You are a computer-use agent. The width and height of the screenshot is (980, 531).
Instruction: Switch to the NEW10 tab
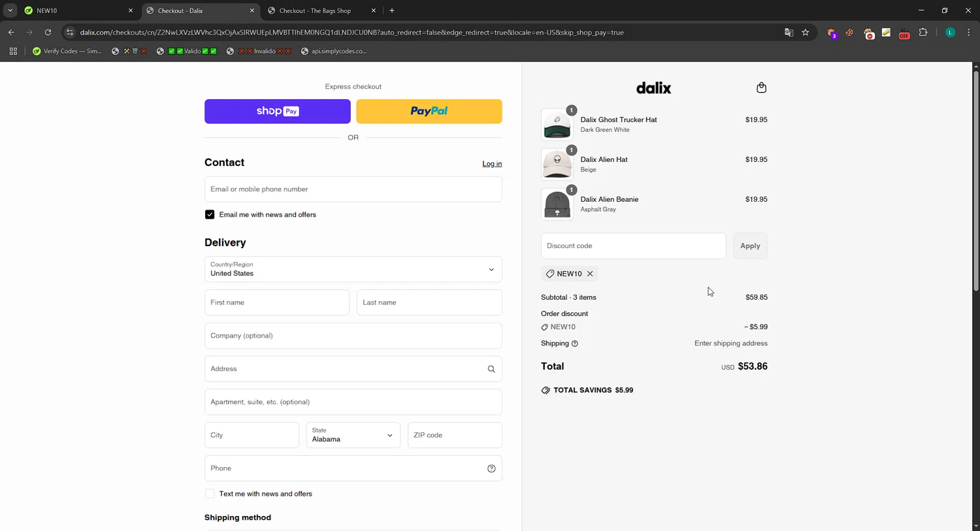[x=77, y=10]
